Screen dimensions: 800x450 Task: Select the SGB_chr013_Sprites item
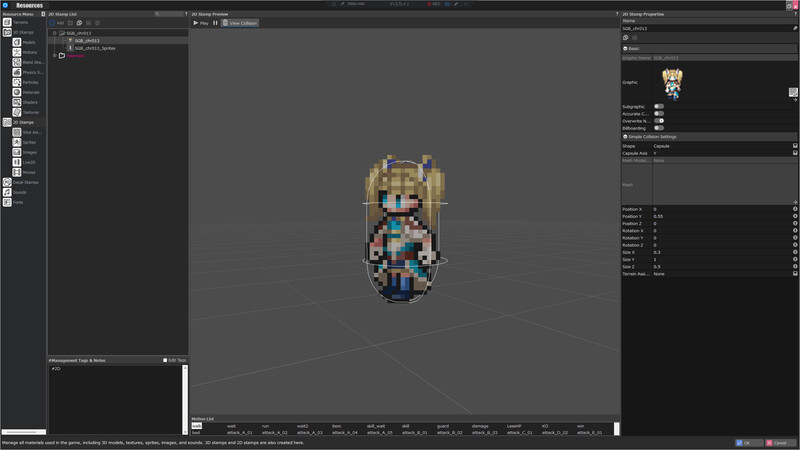click(x=95, y=48)
